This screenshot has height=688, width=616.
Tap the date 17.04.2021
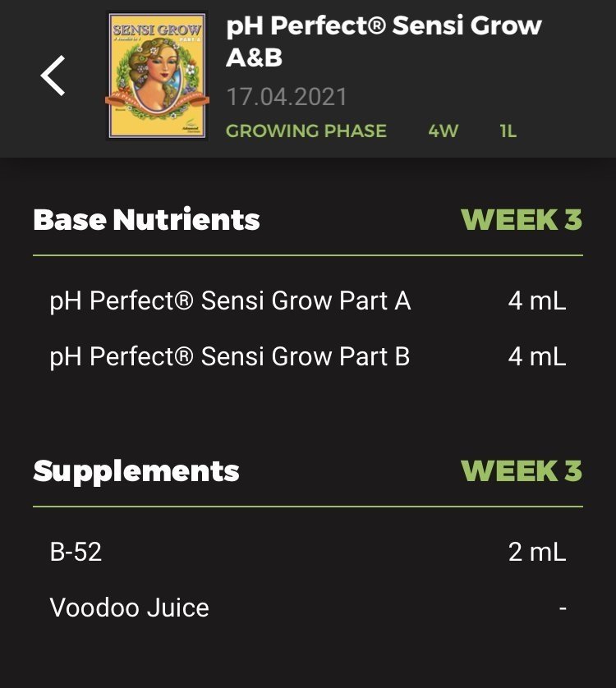click(287, 97)
